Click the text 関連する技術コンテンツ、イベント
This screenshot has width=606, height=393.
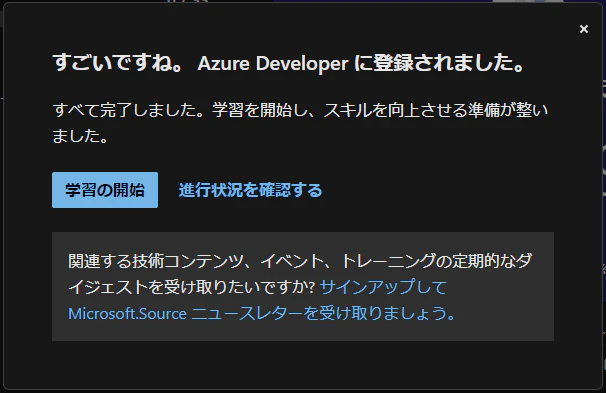click(196, 261)
